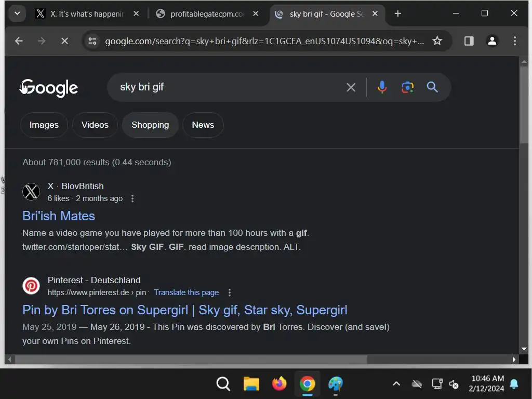Start voice search with the microphone
Screen dimensions: 532x399
coord(382,87)
